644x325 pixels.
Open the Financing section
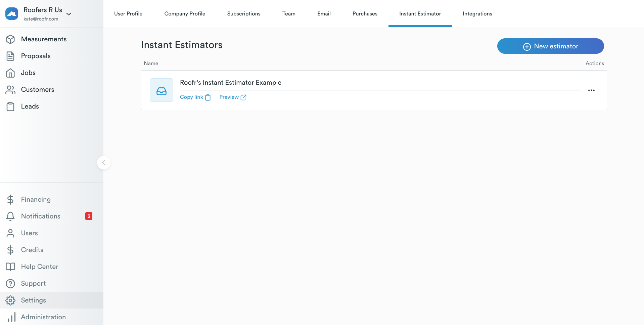click(x=35, y=199)
